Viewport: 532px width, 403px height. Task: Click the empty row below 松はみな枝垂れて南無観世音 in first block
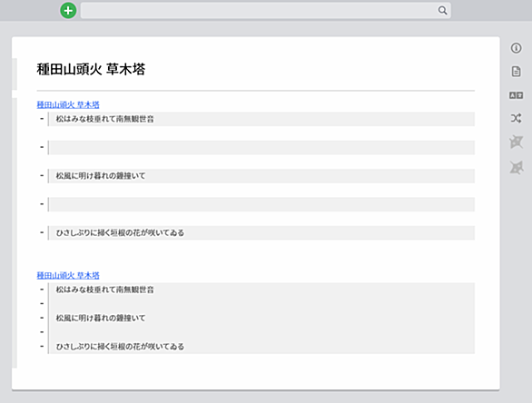click(261, 148)
